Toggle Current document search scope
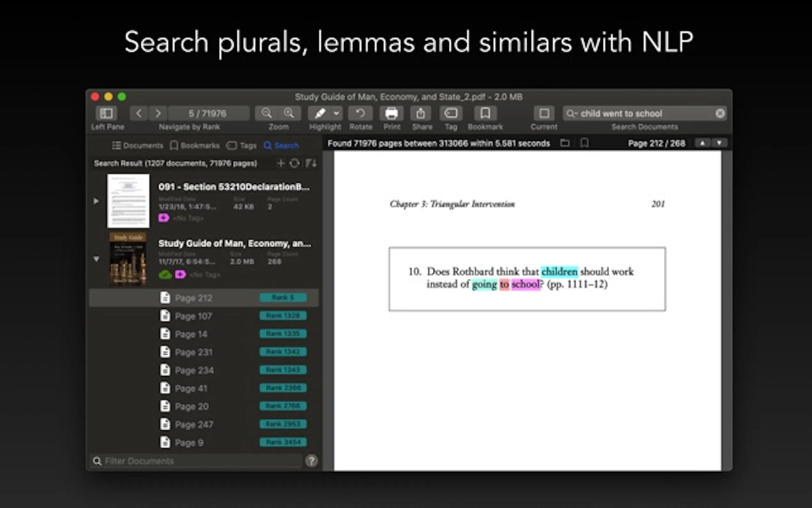Viewport: 812px width, 508px height. point(544,114)
